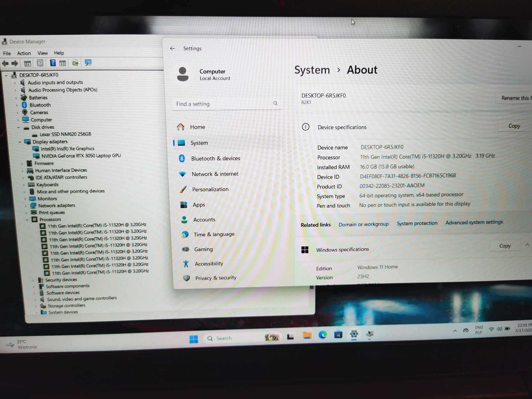Click the Computer Local Account profile
Image resolution: width=532 pixels, height=399 pixels.
coord(204,74)
